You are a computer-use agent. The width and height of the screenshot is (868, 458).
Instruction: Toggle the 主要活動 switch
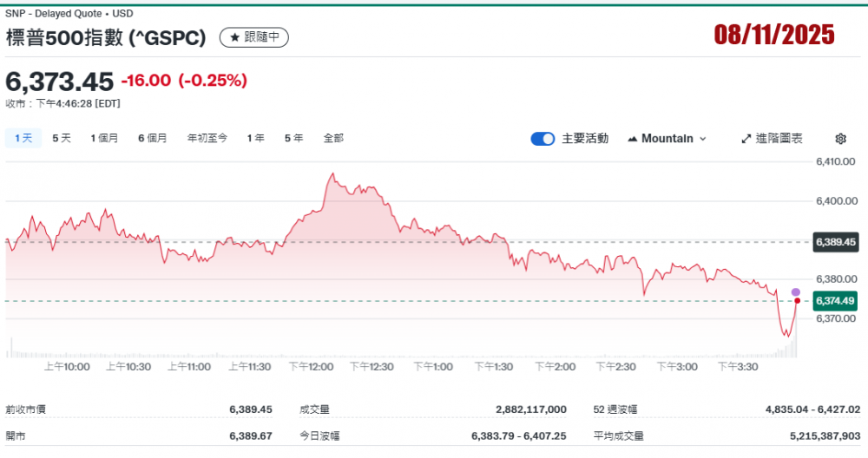(542, 139)
